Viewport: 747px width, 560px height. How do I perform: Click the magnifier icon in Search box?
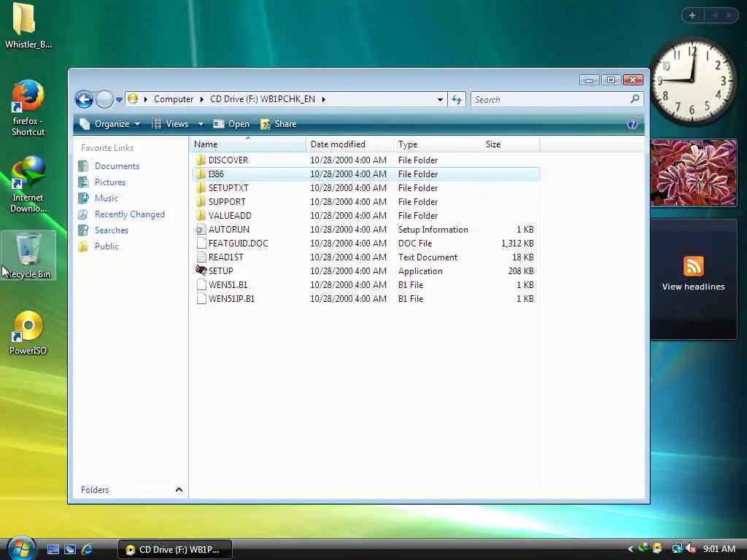(635, 99)
